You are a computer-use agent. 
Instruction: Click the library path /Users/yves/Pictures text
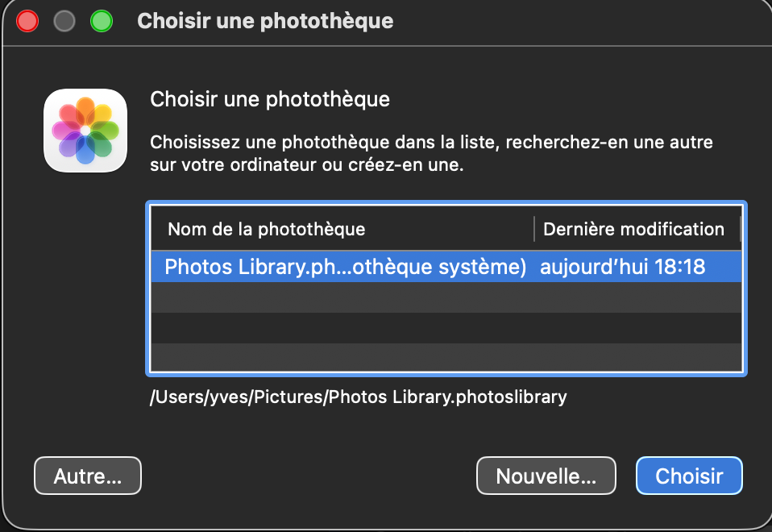(x=358, y=397)
